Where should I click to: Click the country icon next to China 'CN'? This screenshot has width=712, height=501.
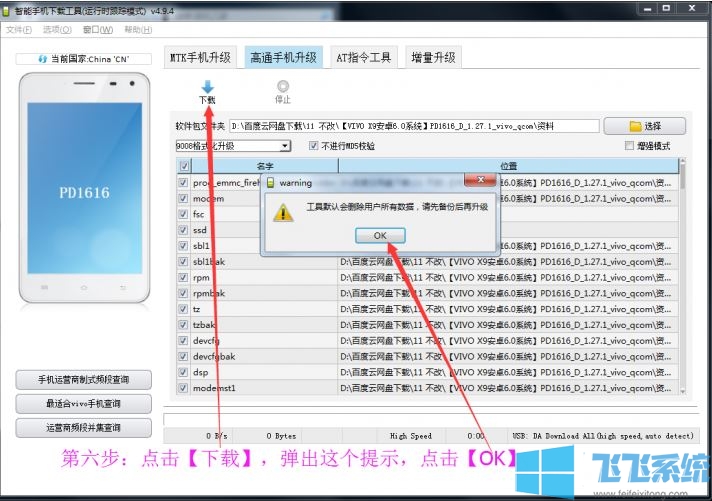coord(43,59)
